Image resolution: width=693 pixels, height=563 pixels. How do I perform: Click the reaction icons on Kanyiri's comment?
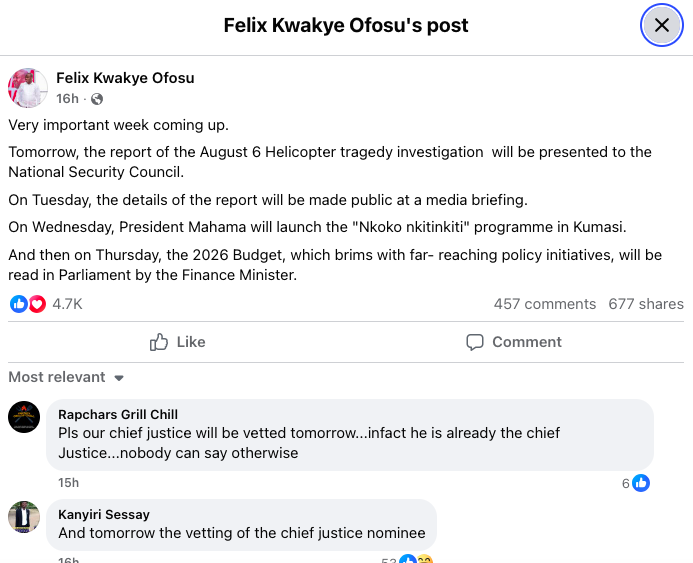click(416, 559)
